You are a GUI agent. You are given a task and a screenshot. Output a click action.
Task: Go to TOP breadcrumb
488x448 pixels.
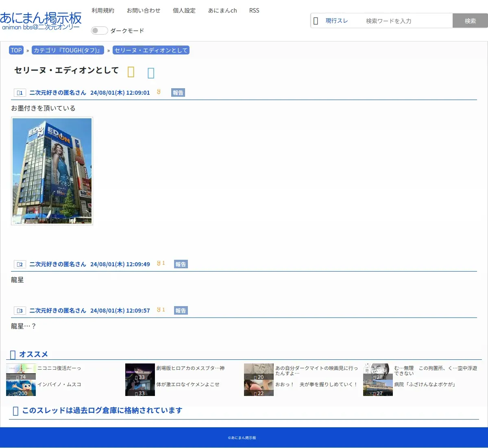[x=16, y=50]
